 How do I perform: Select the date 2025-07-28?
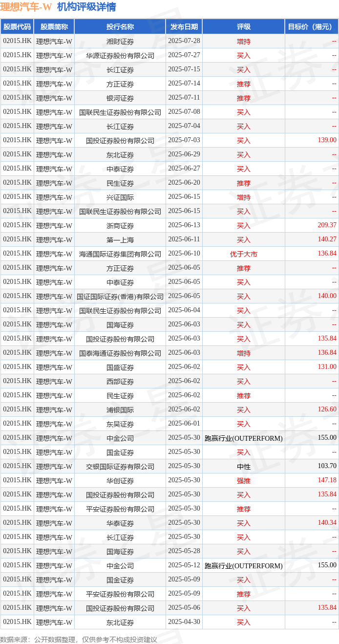[184, 41]
